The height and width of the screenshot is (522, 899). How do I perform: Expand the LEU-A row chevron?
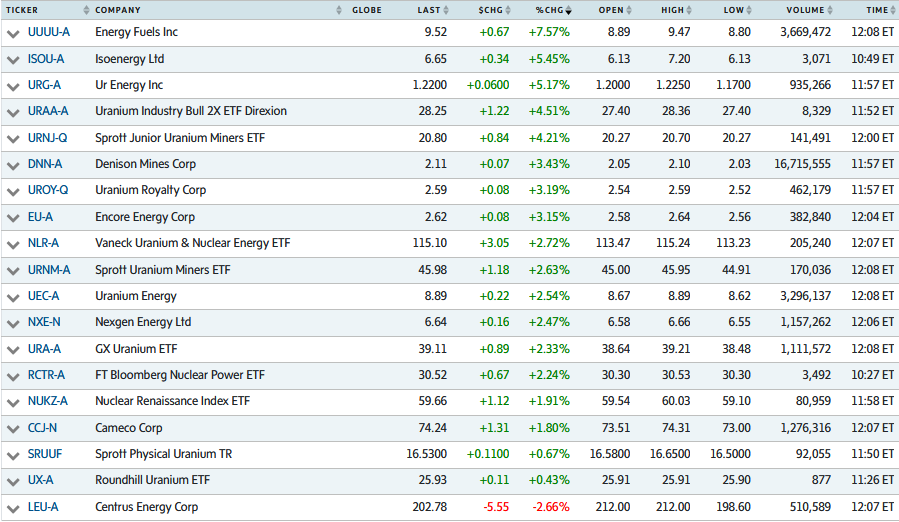13,509
